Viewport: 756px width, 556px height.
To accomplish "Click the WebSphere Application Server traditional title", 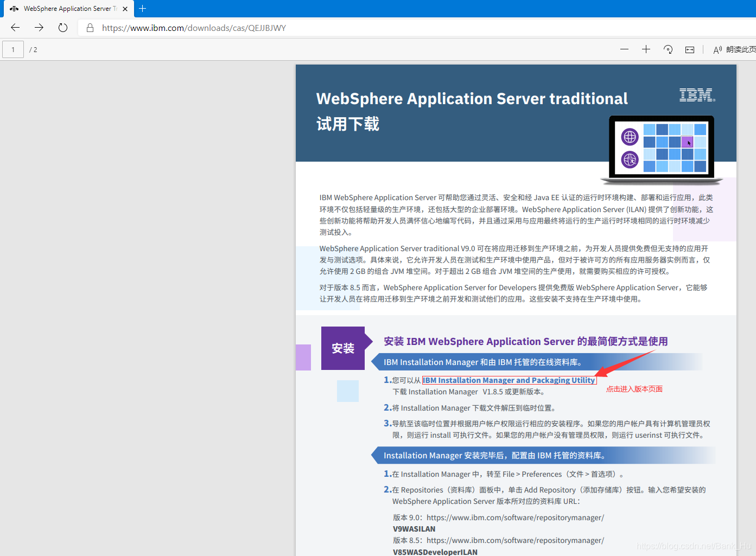I will coord(472,99).
